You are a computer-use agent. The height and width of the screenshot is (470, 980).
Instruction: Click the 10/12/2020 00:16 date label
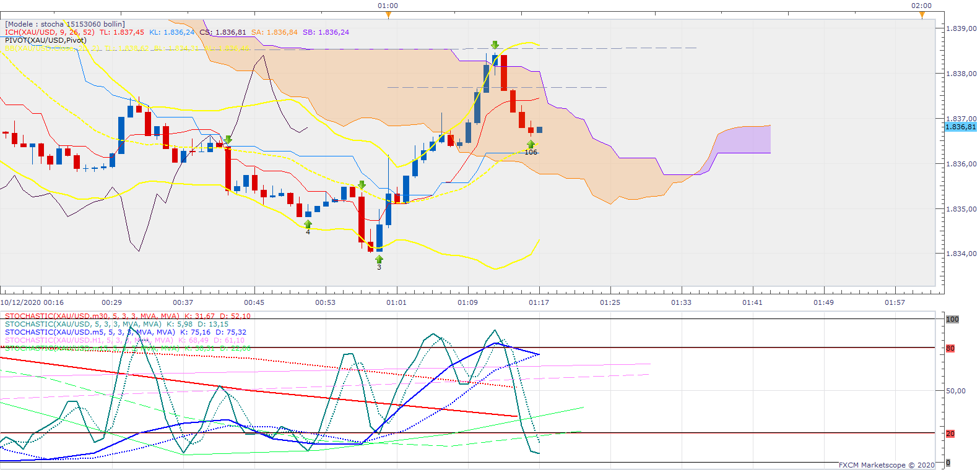coord(32,302)
